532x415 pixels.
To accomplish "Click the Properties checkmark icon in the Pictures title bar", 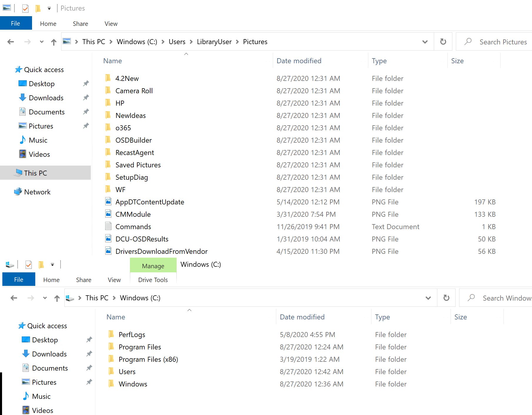I will (x=26, y=9).
